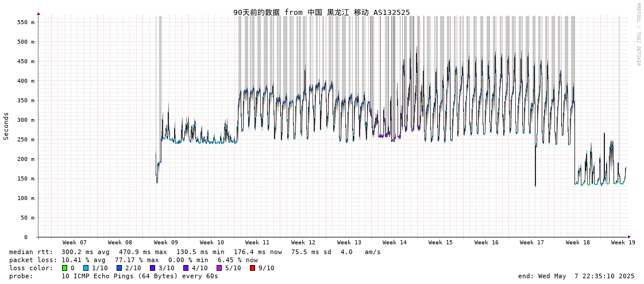Click the '50 m' y-axis tick label

(x=28, y=217)
